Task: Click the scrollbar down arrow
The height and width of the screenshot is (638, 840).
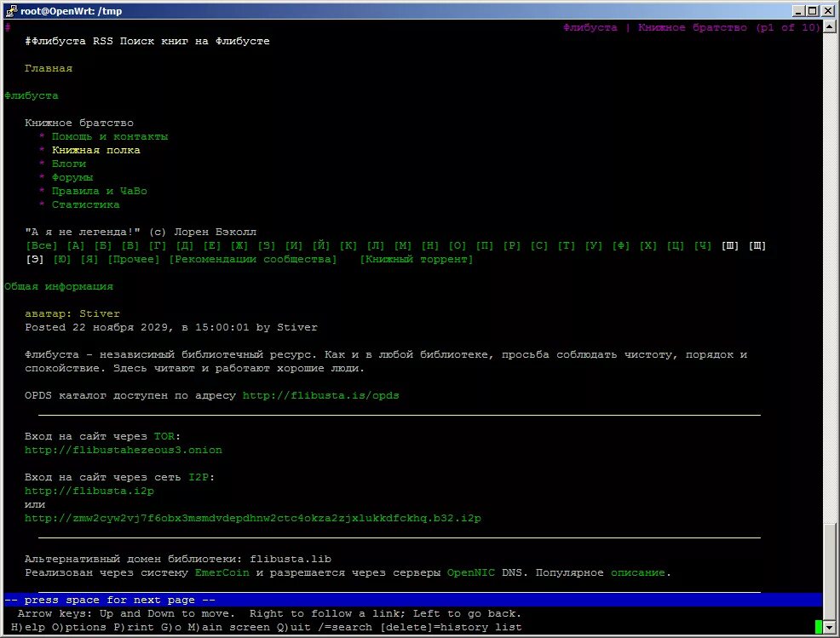Action: (x=829, y=627)
